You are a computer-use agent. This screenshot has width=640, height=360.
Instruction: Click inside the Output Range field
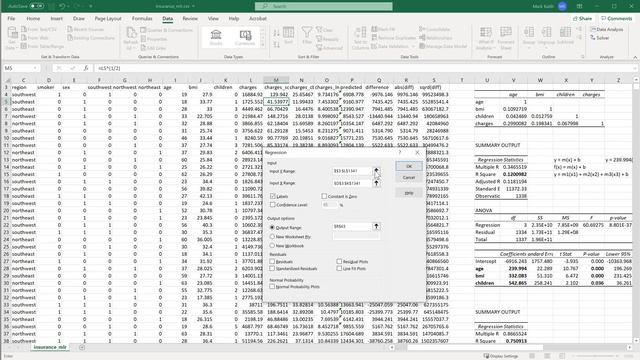click(353, 226)
